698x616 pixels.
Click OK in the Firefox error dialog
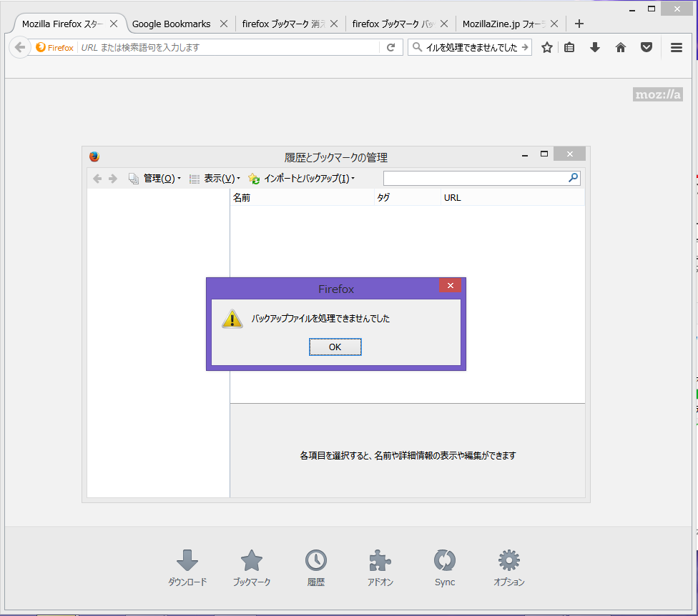335,347
